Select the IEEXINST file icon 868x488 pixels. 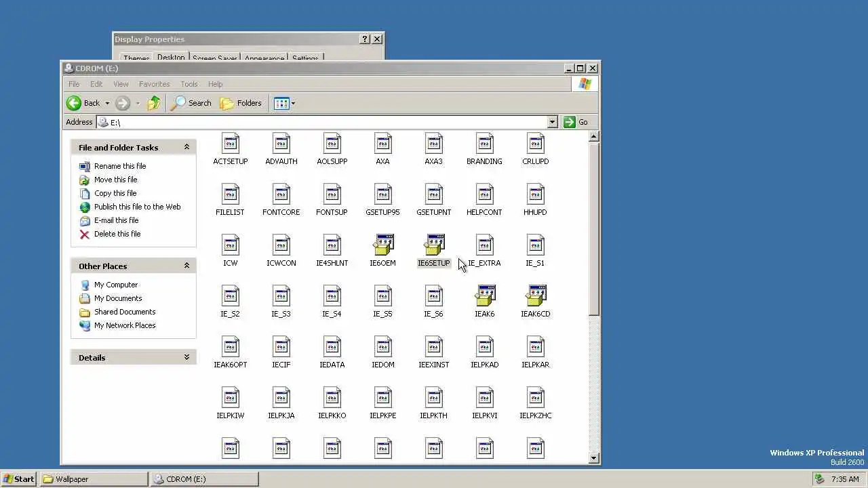(x=434, y=347)
